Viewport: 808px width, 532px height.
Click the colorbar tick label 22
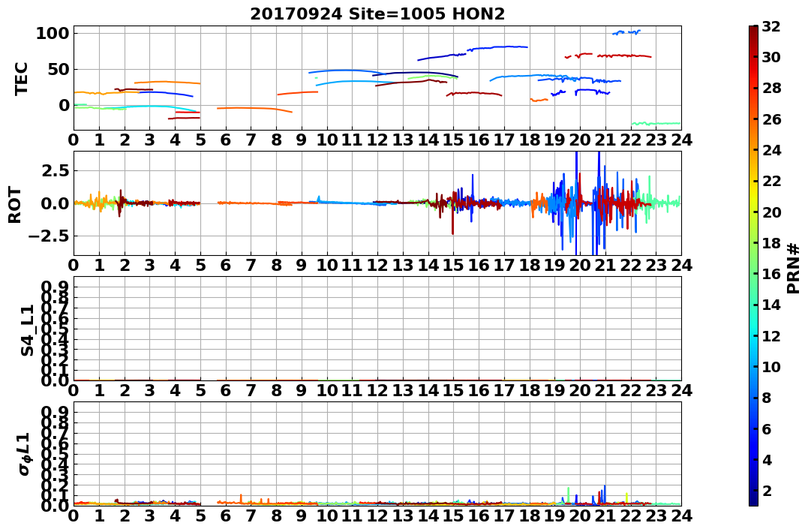coord(771,181)
